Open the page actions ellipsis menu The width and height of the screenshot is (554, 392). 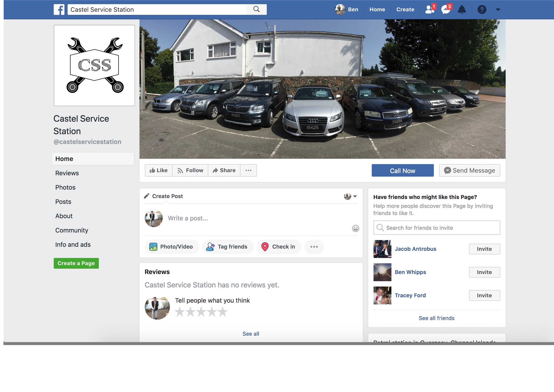point(248,171)
